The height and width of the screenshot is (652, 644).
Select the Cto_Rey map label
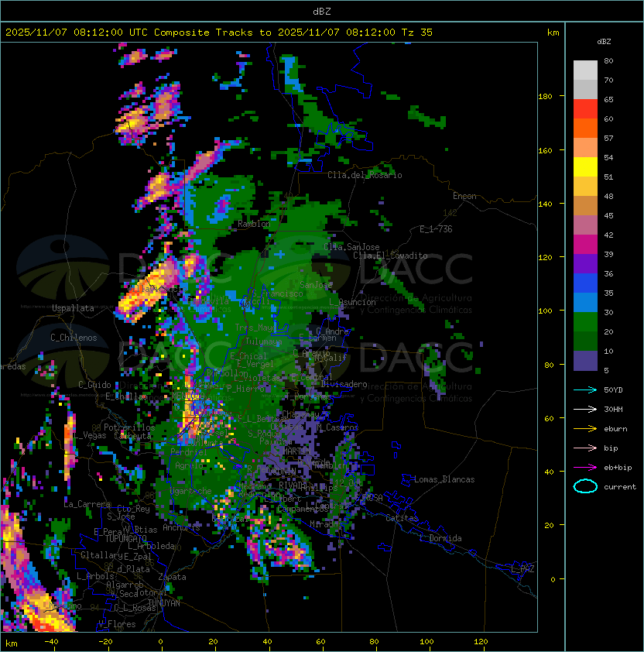(133, 509)
